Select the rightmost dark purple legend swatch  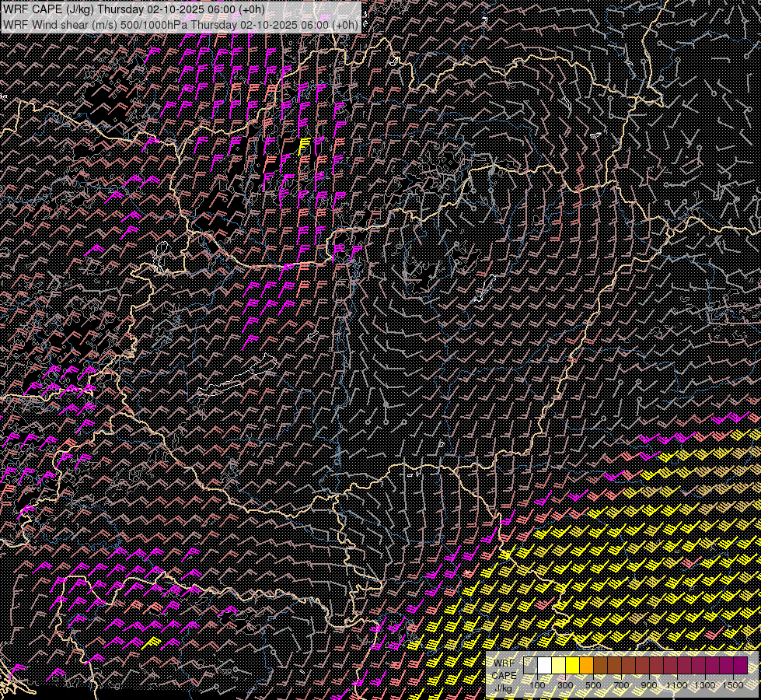coord(740,666)
